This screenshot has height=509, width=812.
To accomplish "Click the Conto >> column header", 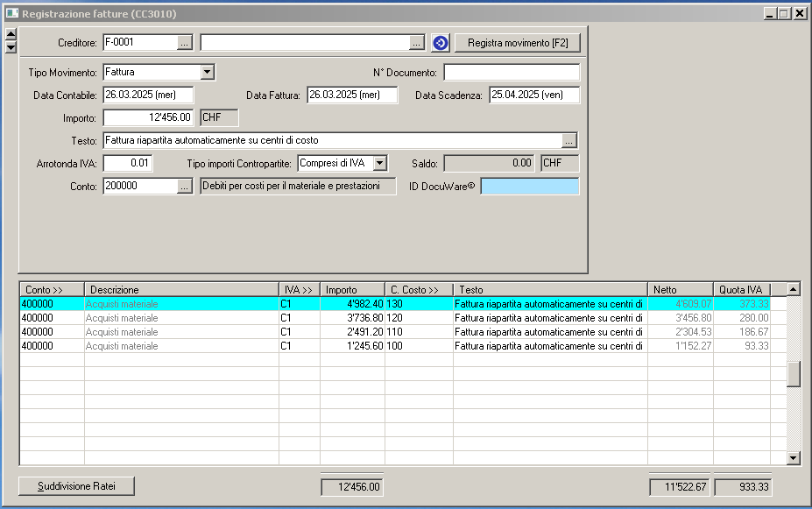I will point(52,290).
